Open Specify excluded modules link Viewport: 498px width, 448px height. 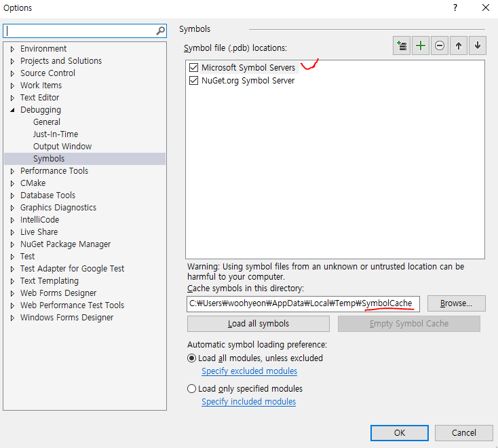point(249,371)
